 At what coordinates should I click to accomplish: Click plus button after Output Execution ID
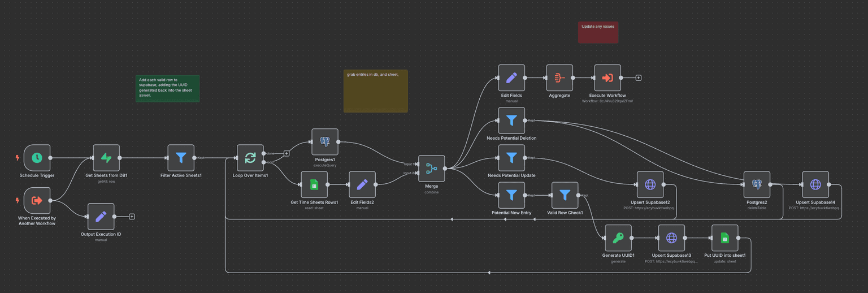(x=132, y=216)
